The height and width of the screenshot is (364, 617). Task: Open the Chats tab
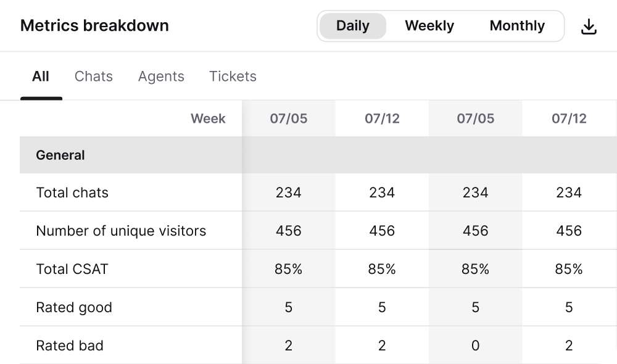93,77
